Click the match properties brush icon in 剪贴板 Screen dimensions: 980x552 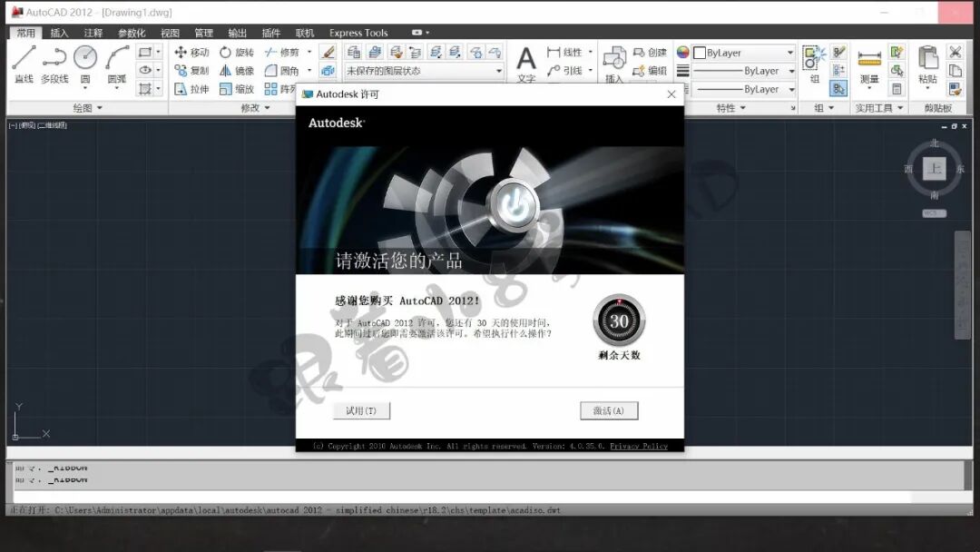click(955, 89)
